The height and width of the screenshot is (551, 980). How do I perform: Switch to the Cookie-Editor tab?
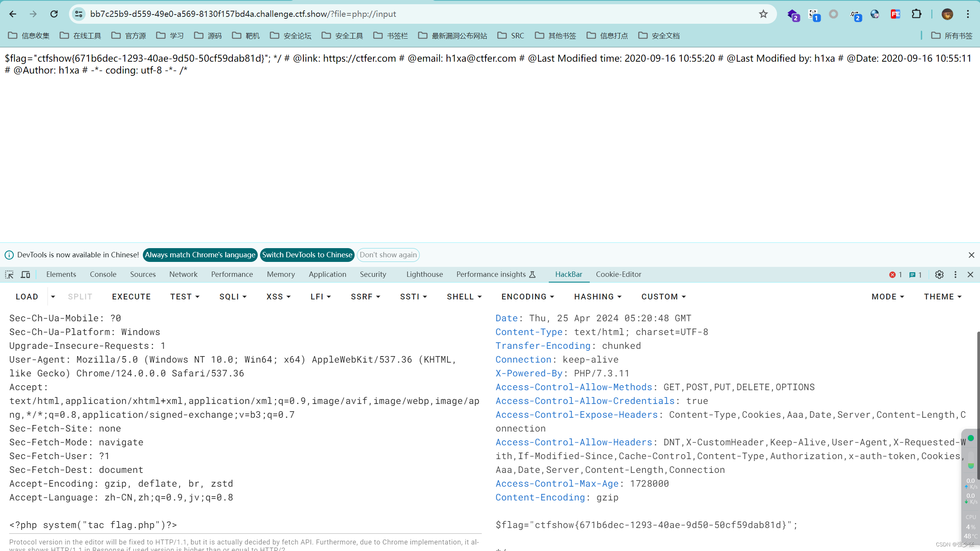618,275
